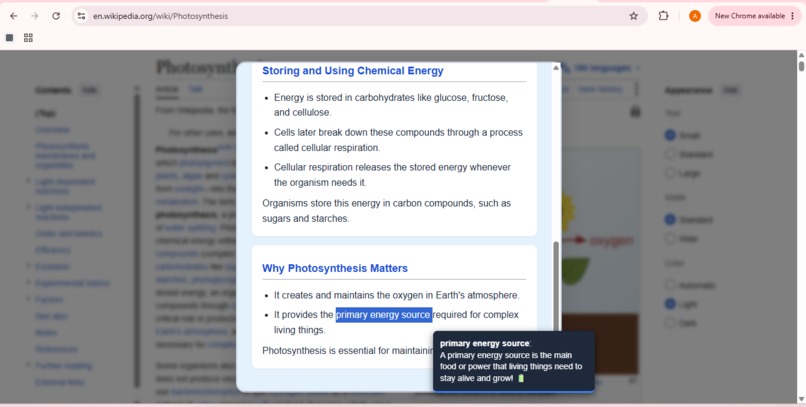Screen dimensions: 806x407
Task: Click 'Storing and Using Chemical Energy' heading
Action: pos(353,71)
